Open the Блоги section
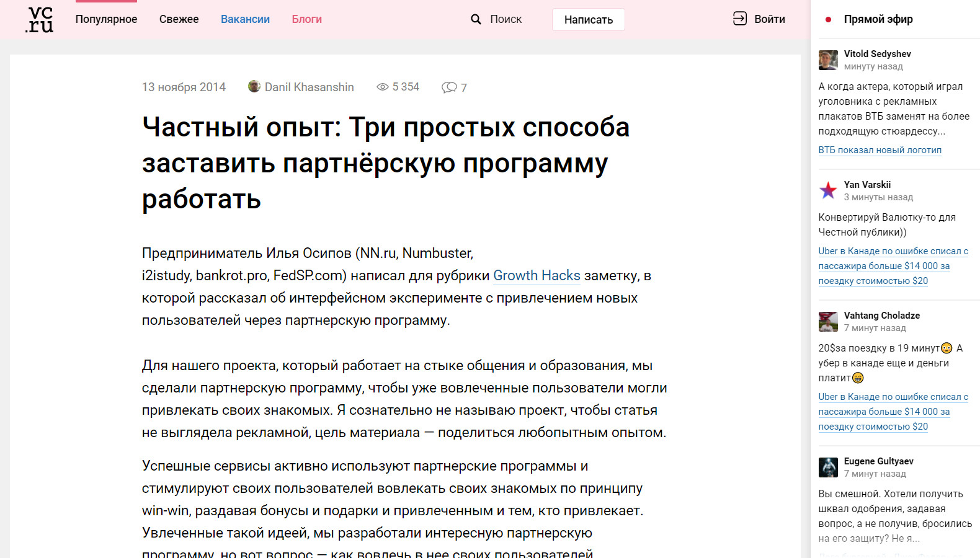 [x=307, y=19]
